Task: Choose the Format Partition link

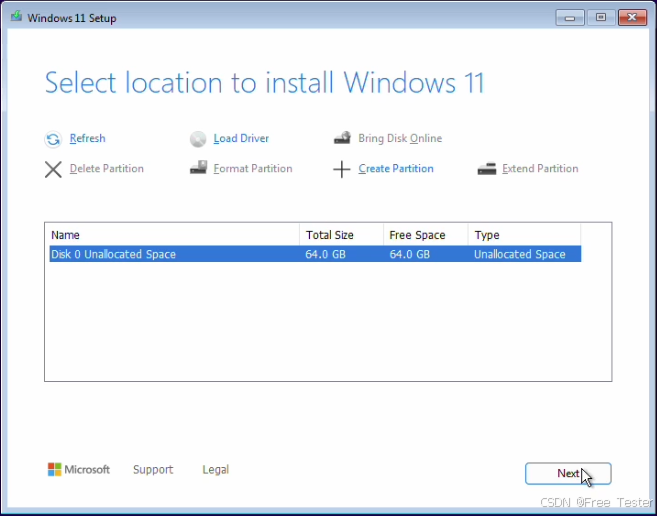Action: [x=253, y=169]
